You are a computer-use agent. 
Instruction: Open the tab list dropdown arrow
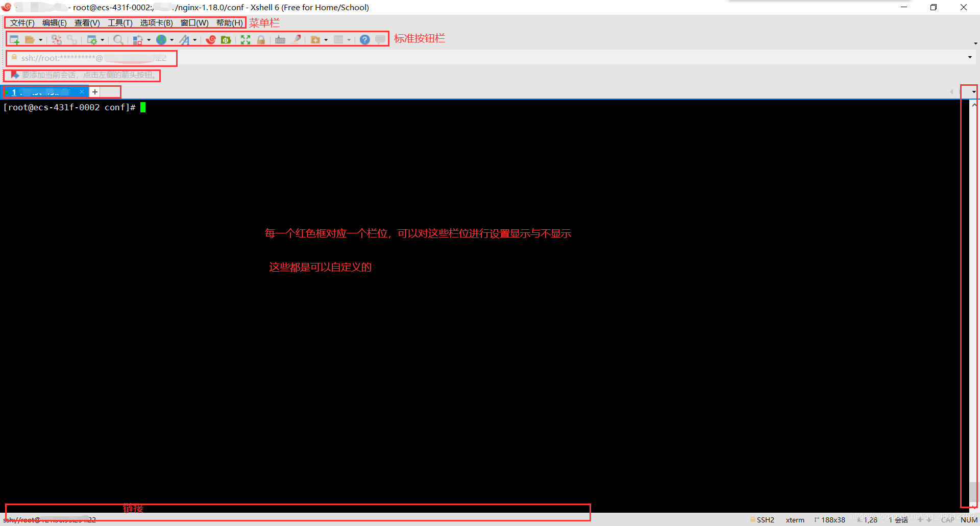pos(974,92)
